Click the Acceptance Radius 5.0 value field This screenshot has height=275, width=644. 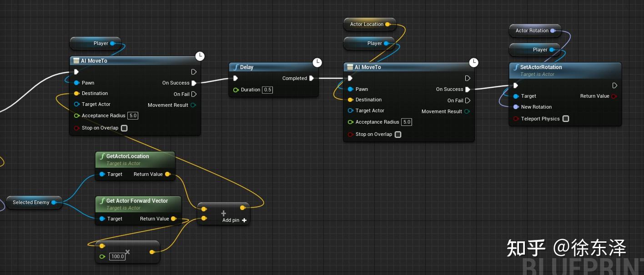[x=133, y=115]
